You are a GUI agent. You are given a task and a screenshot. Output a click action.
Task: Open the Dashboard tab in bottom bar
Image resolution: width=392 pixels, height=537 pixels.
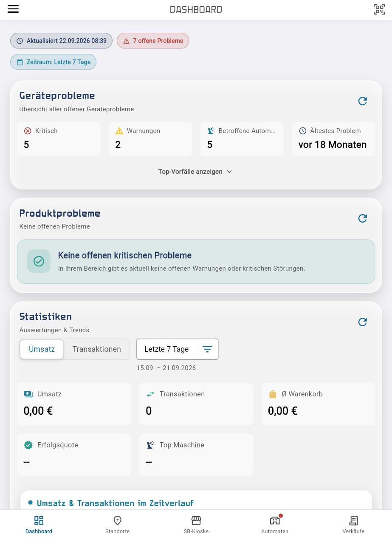(x=39, y=524)
